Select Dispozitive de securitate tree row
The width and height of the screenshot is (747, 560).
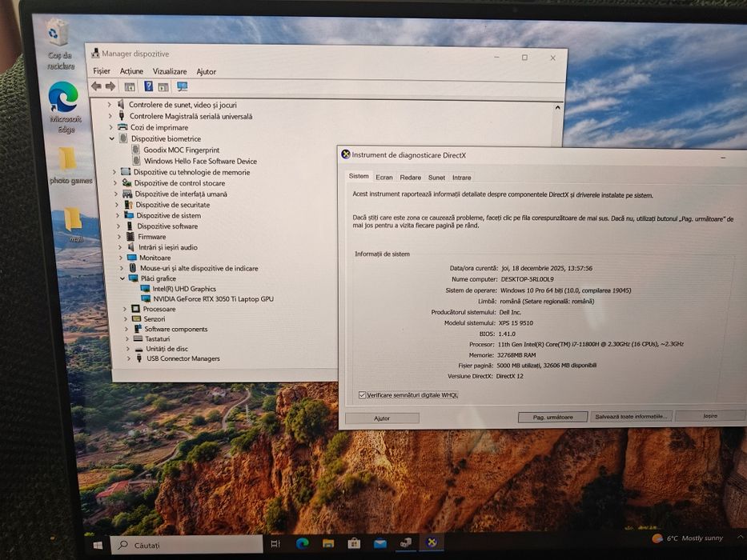(172, 205)
